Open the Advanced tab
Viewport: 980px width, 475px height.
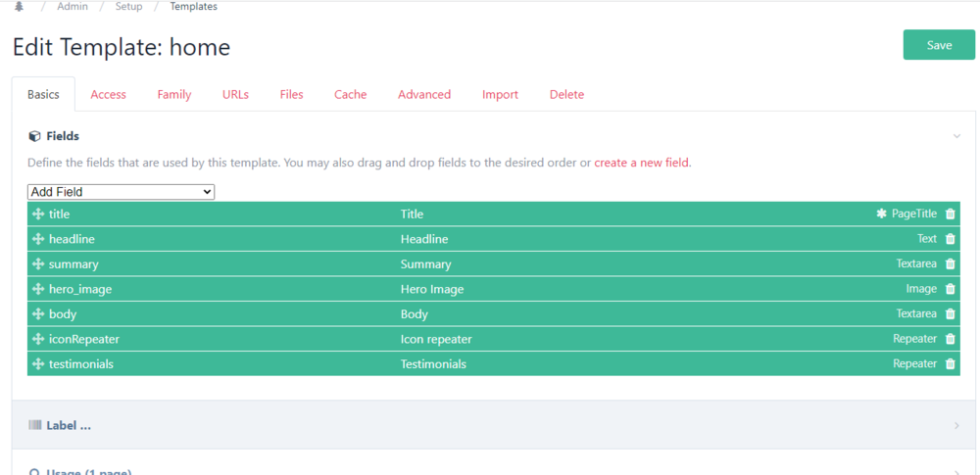424,95
